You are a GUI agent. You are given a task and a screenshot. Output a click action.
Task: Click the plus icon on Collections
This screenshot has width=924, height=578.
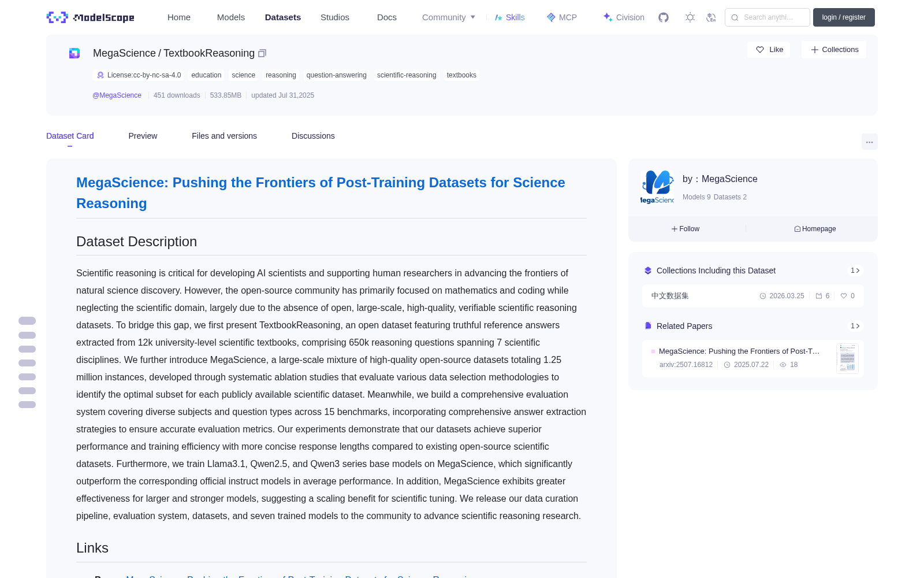tap(815, 50)
